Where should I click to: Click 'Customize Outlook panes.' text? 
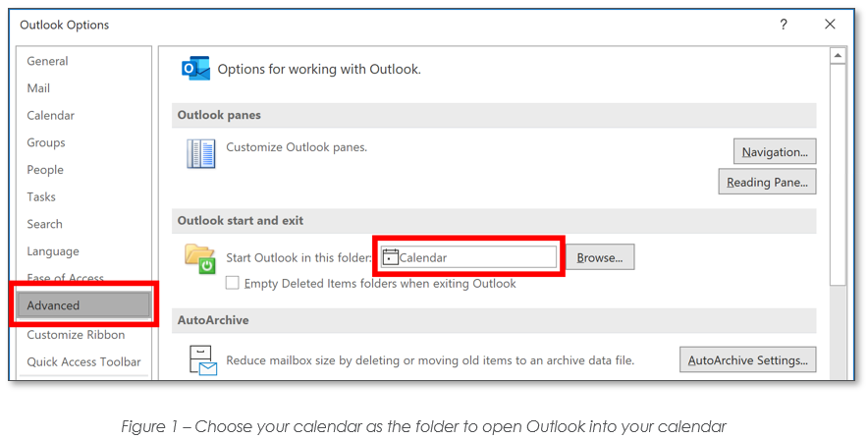[297, 147]
